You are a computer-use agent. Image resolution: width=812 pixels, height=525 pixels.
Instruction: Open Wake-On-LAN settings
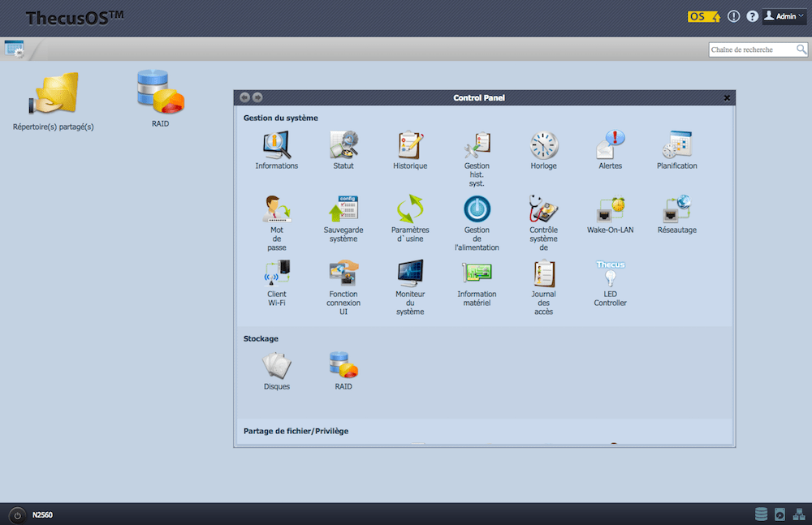coord(610,214)
